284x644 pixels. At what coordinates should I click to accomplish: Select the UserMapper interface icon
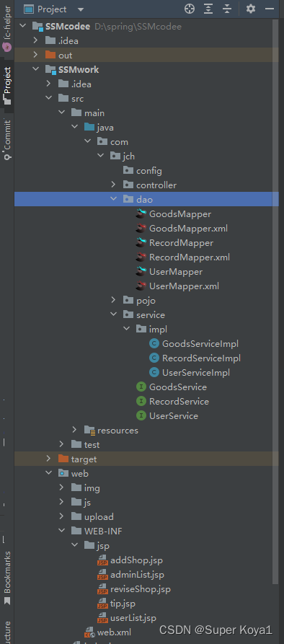[x=141, y=271]
